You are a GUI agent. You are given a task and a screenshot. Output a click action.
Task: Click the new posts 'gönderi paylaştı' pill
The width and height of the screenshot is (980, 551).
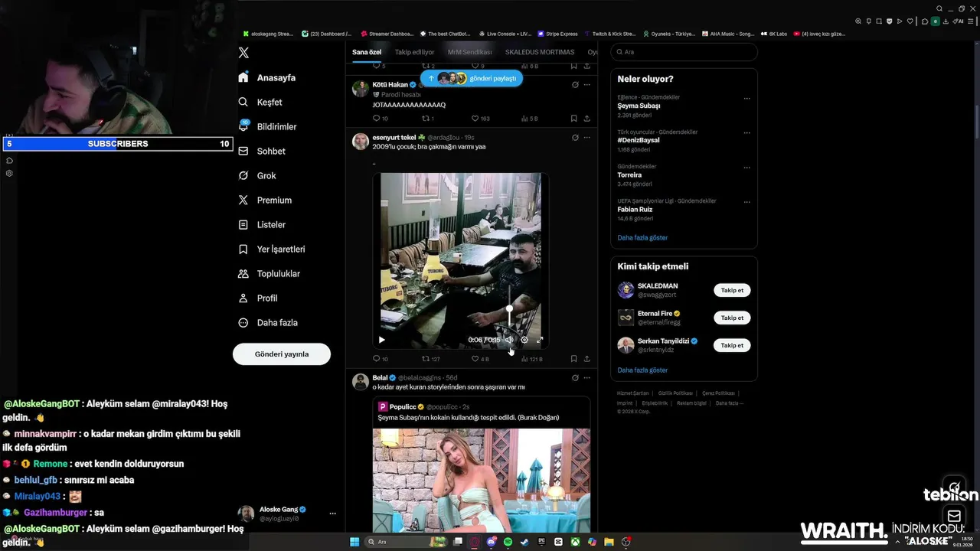471,78
